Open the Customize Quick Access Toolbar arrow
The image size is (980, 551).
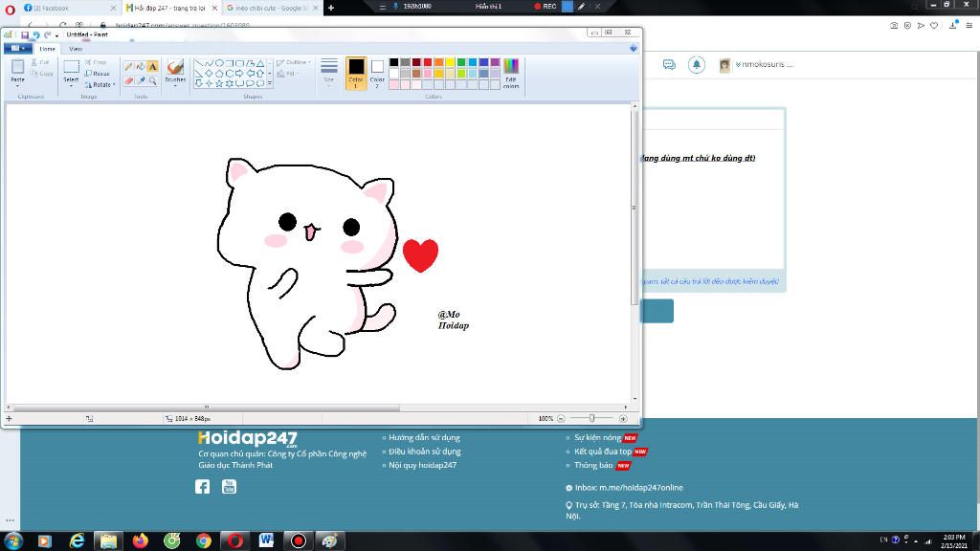click(56, 35)
